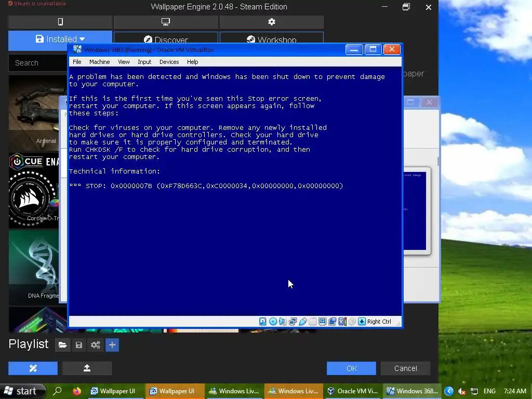Show hidden tray icons chevron
Viewport: 532px width, 399px height.
(449, 391)
